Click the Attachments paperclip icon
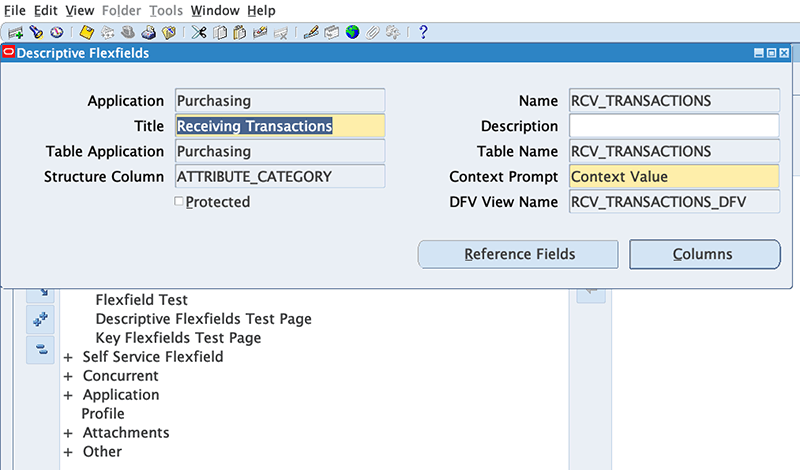The image size is (800, 470). coord(372,33)
